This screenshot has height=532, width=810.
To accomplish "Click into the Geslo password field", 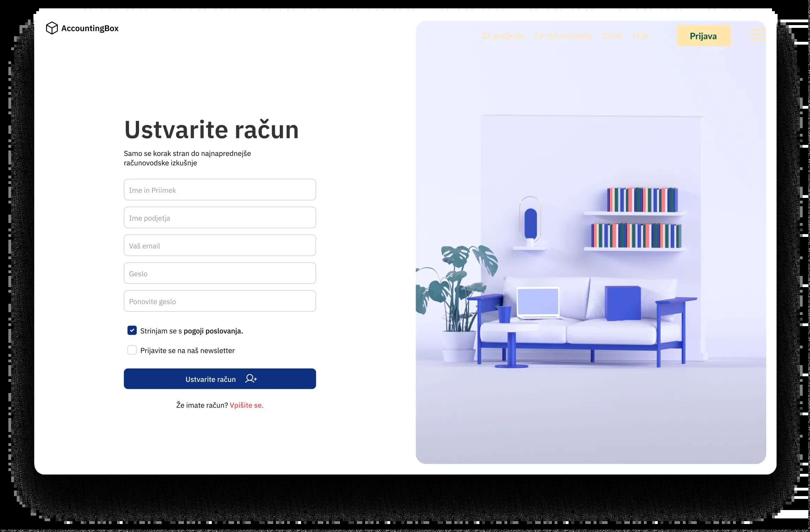I will click(220, 273).
